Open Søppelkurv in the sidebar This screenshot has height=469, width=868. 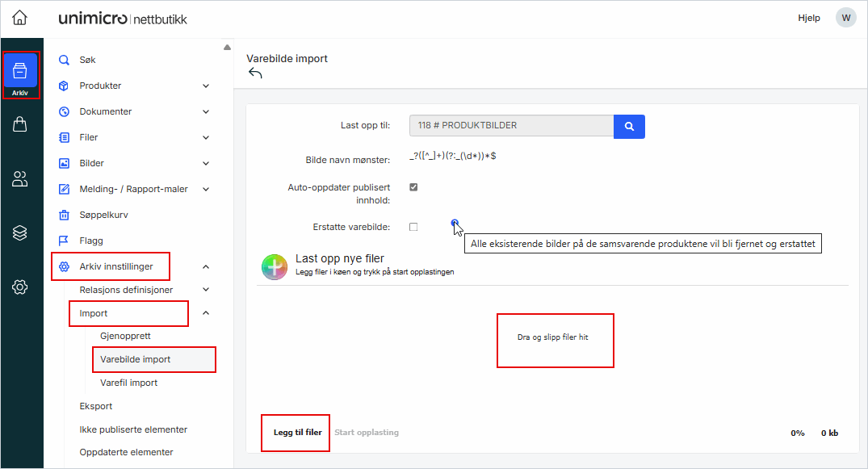103,215
